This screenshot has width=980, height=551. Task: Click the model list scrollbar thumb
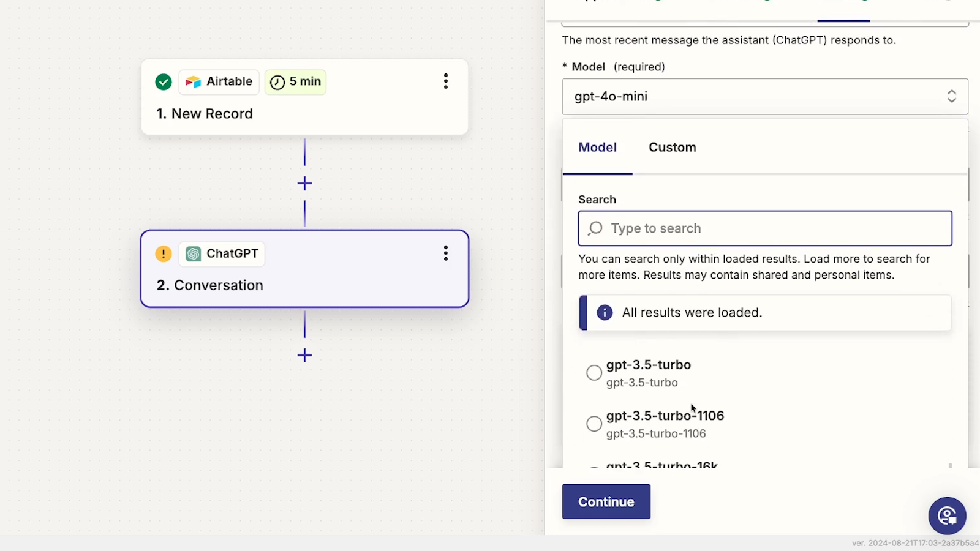950,466
